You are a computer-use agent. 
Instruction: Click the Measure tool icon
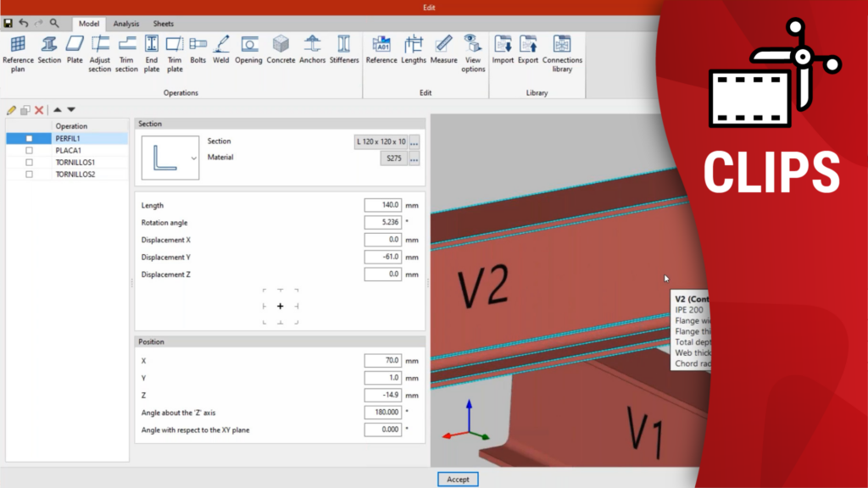443,53
